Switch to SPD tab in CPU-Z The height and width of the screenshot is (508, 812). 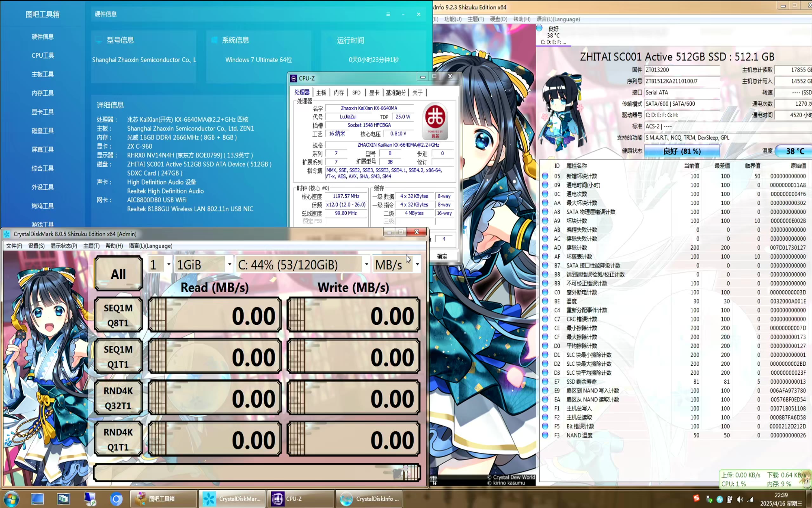coord(356,93)
